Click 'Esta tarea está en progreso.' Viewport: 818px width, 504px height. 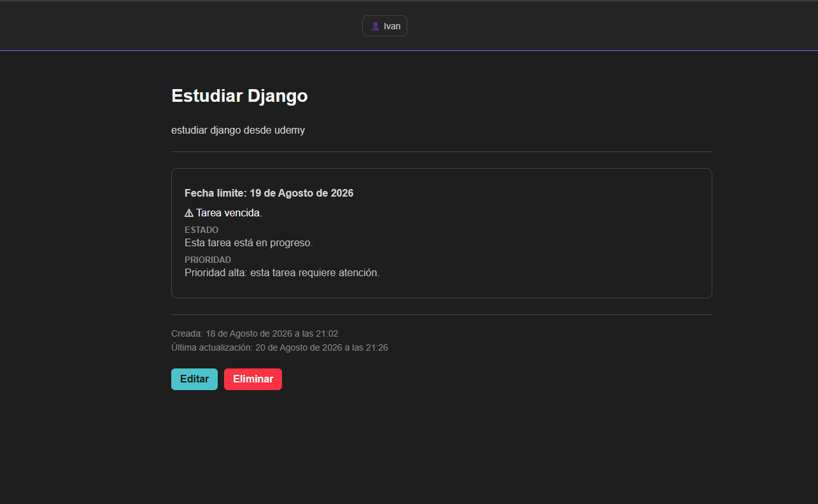pyautogui.click(x=249, y=243)
